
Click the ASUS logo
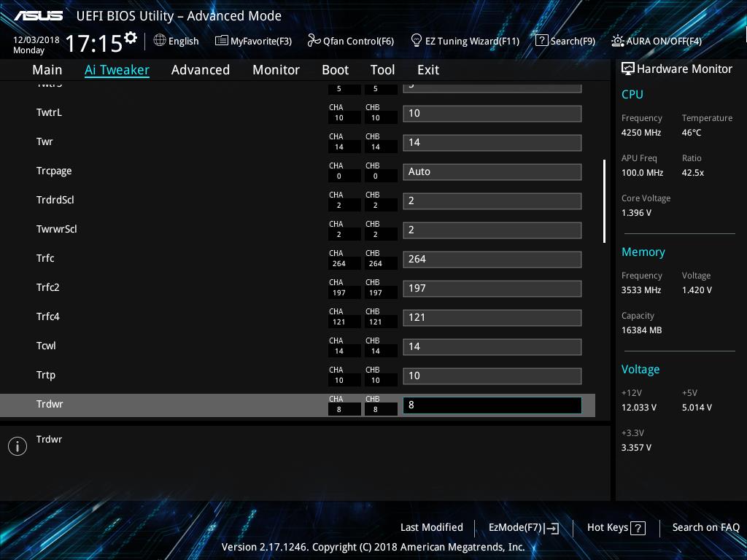click(39, 16)
